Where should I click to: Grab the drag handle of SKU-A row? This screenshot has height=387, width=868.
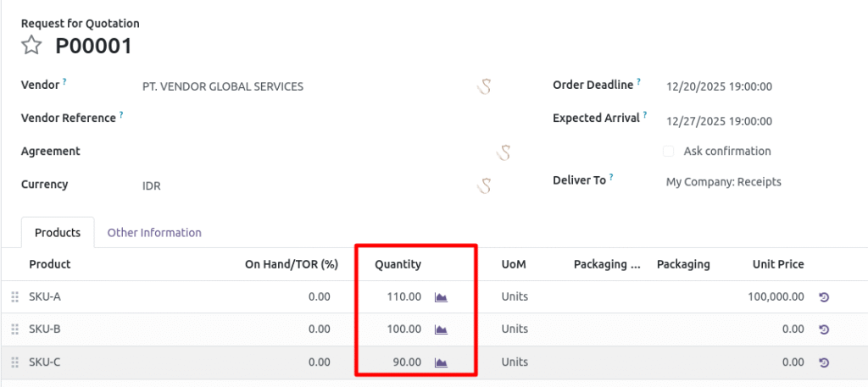14,297
